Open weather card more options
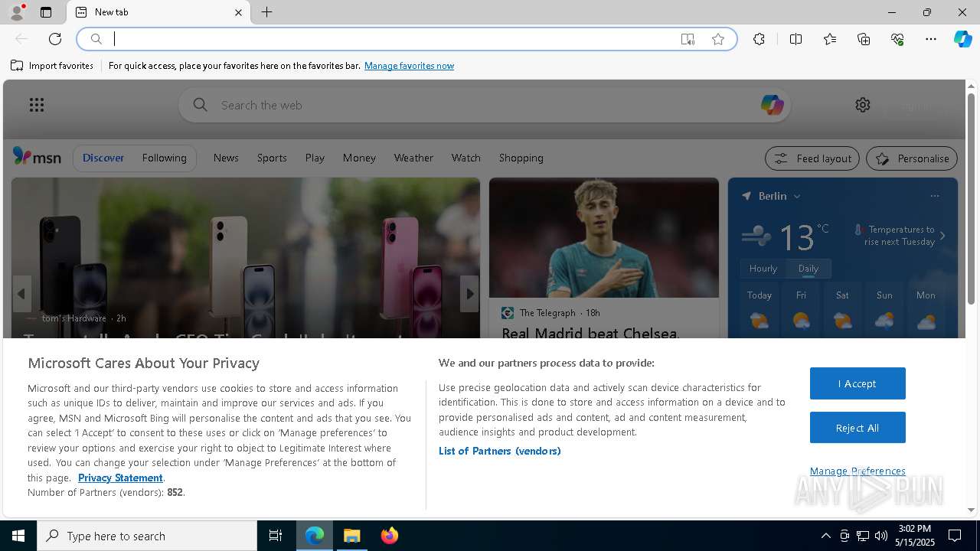This screenshot has height=551, width=980. [935, 196]
